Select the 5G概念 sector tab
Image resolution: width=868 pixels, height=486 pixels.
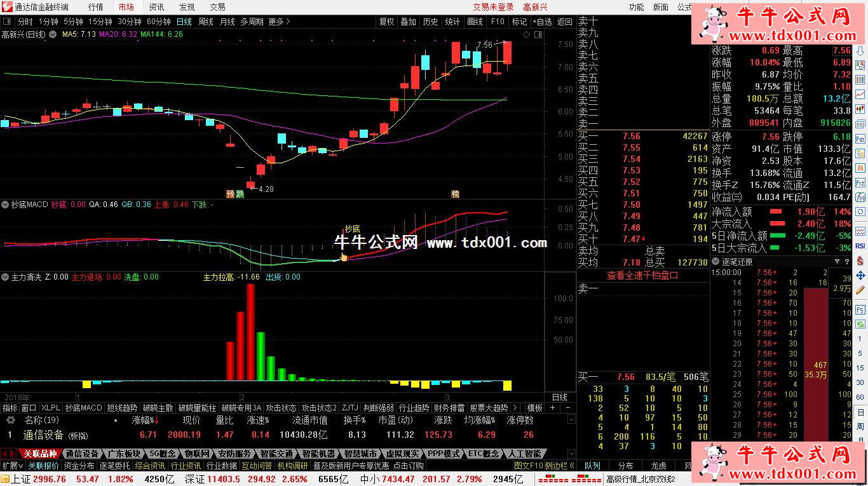(164, 454)
